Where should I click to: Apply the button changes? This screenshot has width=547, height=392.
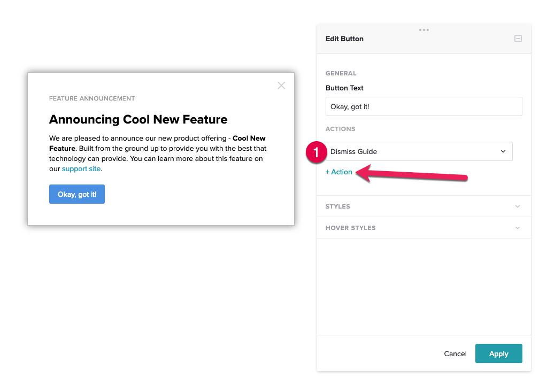(x=498, y=353)
